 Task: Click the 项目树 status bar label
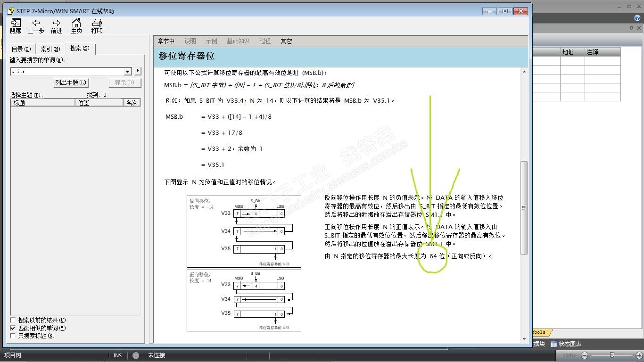13,355
